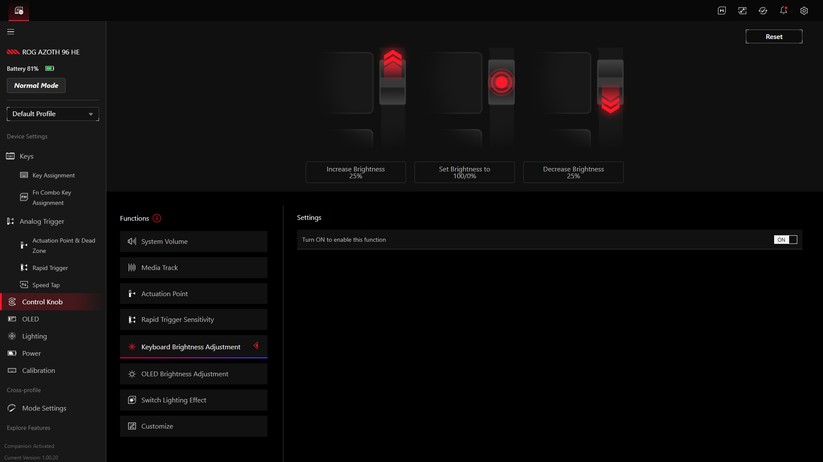Click the Control Knob sidebar icon
The image size is (823, 462).
[x=12, y=302]
